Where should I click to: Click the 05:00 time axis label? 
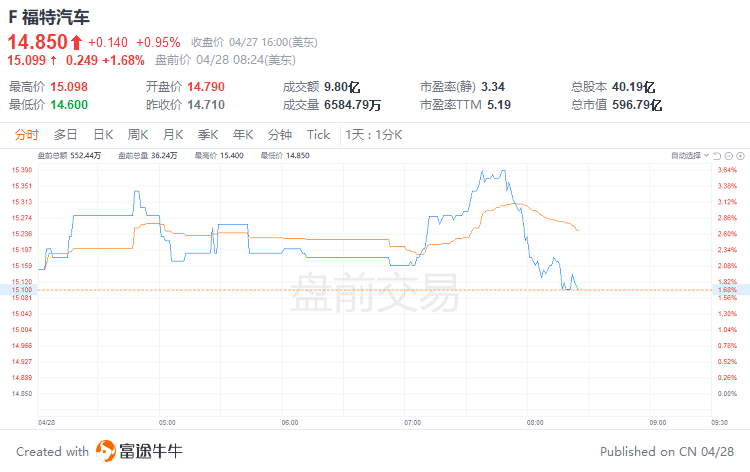(167, 422)
